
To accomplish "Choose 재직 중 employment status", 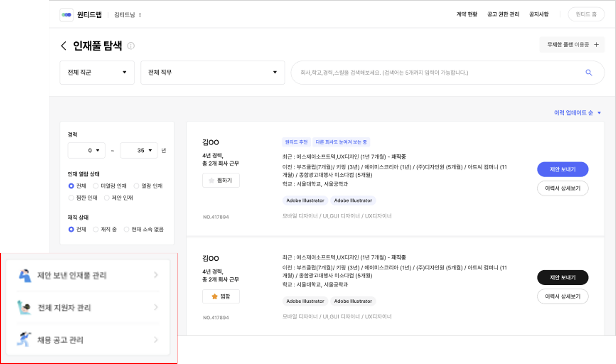I will pos(96,229).
